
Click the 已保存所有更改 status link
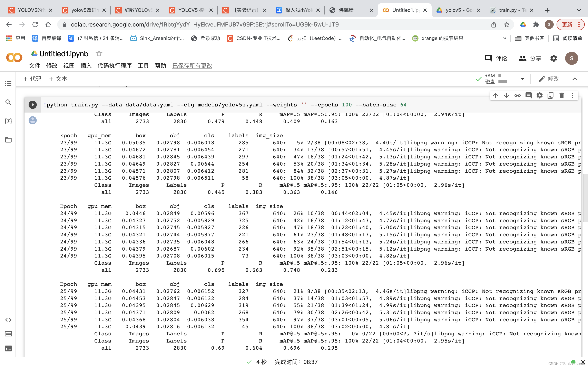(x=192, y=65)
